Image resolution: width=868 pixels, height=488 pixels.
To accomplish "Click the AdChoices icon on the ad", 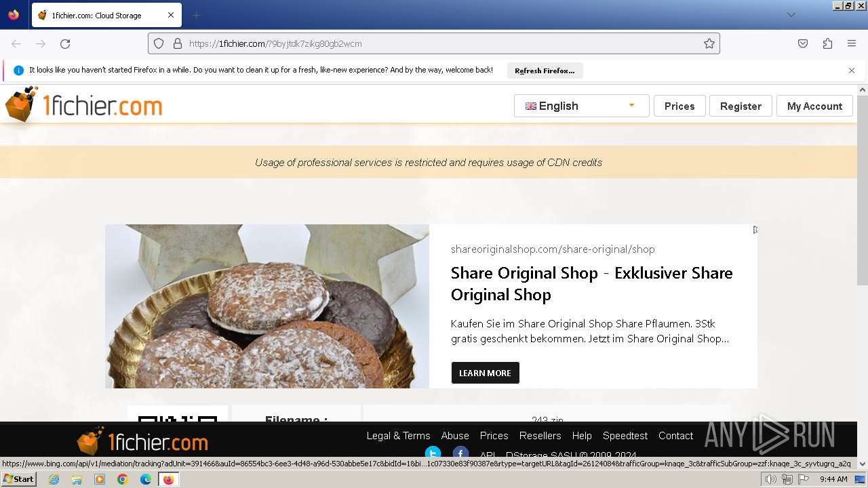I will [x=755, y=230].
